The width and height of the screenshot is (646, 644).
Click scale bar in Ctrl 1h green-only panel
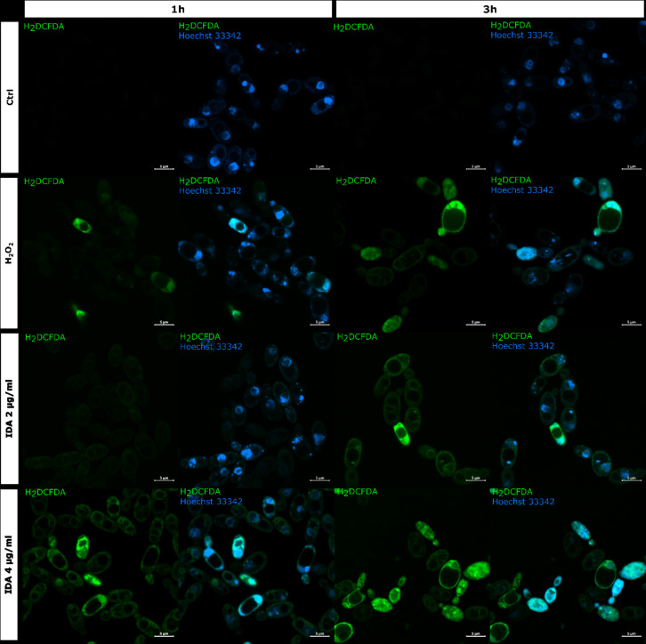(x=164, y=167)
